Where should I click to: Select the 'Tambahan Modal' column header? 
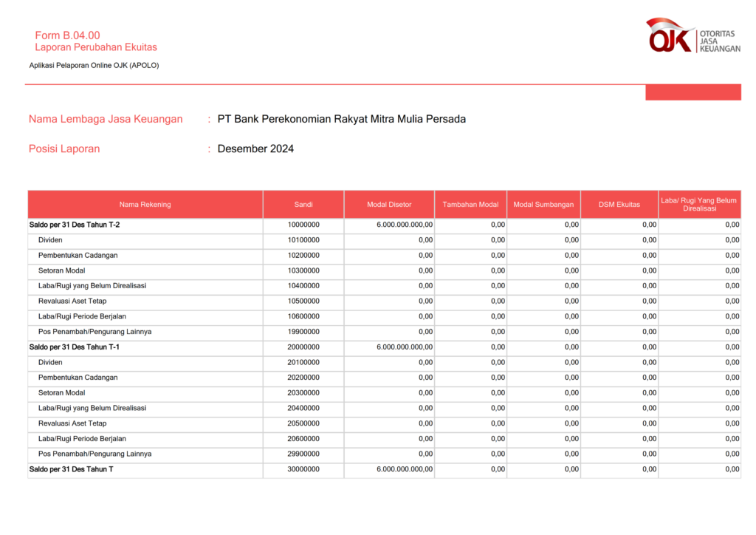point(470,205)
